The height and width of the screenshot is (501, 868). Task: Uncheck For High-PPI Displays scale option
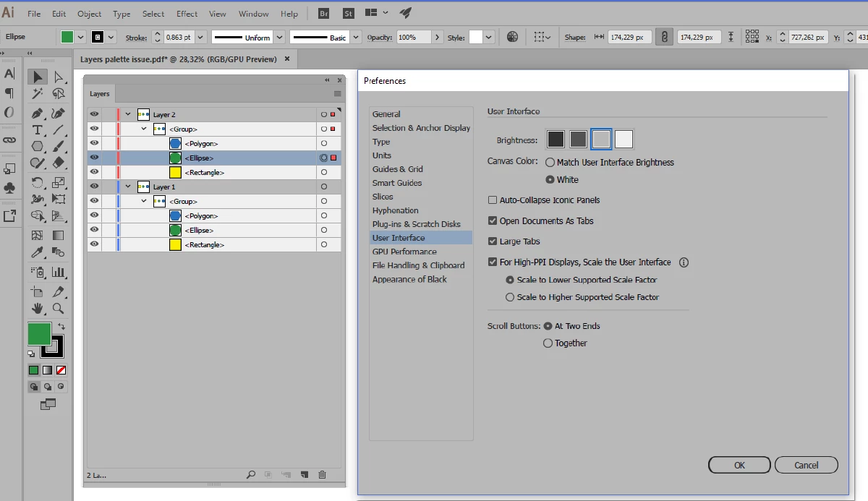tap(493, 262)
